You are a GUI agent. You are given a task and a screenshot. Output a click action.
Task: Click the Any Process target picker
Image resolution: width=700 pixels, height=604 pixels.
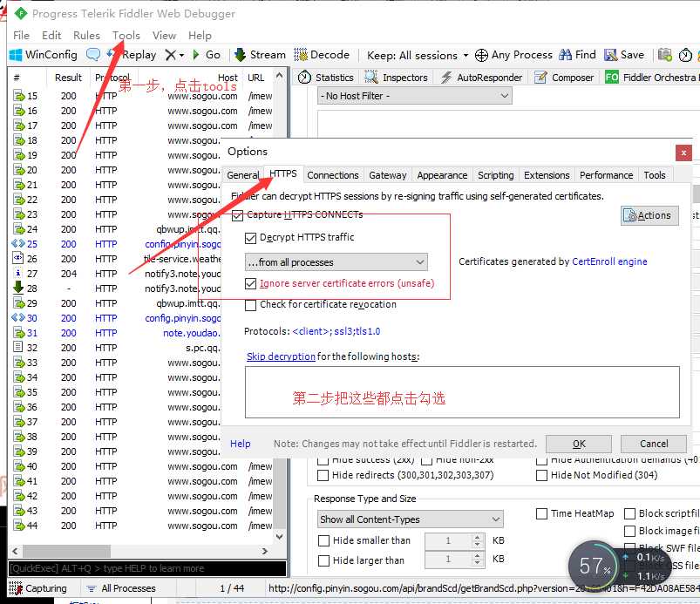[513, 55]
